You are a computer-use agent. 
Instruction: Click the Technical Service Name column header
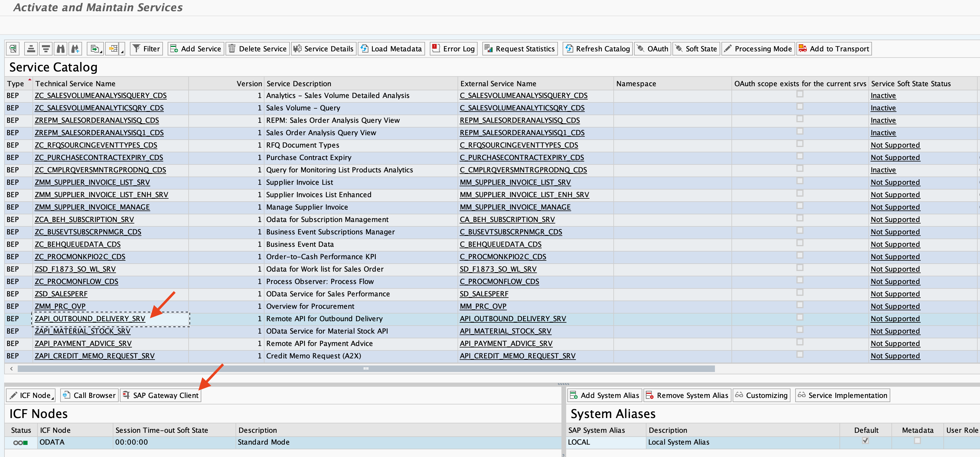pyautogui.click(x=75, y=84)
